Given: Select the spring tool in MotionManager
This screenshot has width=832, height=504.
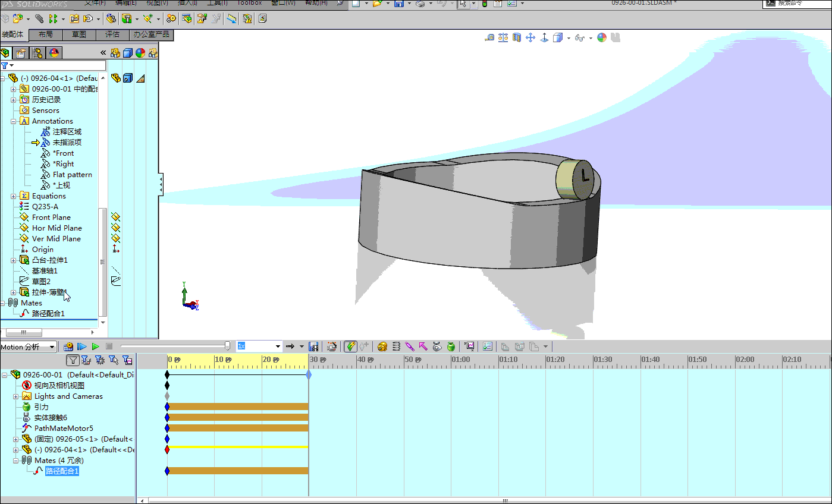Looking at the screenshot, I should click(396, 346).
